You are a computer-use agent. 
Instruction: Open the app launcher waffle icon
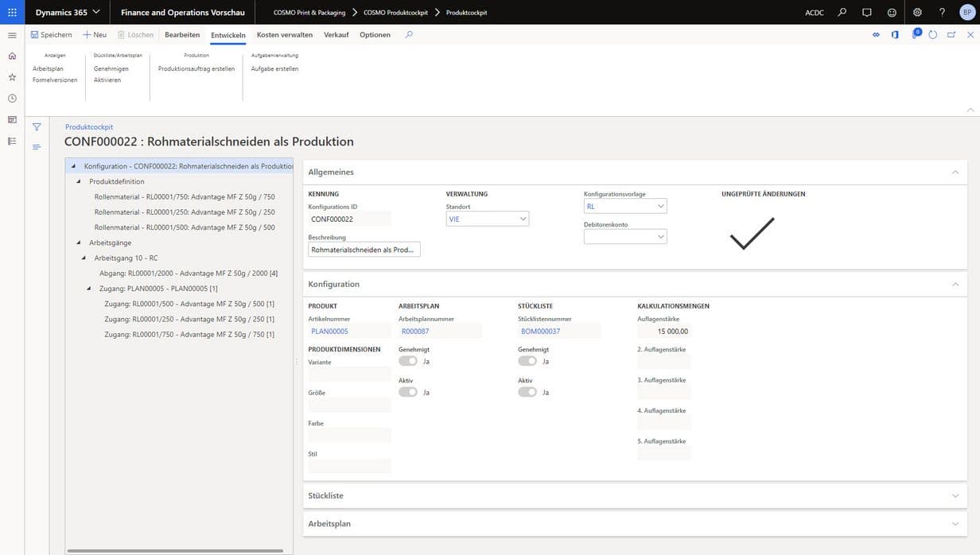[x=12, y=12]
